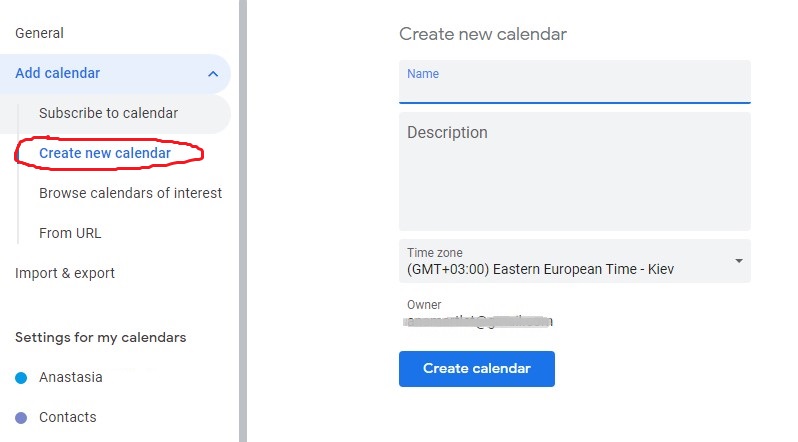Collapse the Add calendar chevron
798x442 pixels.
click(x=213, y=74)
